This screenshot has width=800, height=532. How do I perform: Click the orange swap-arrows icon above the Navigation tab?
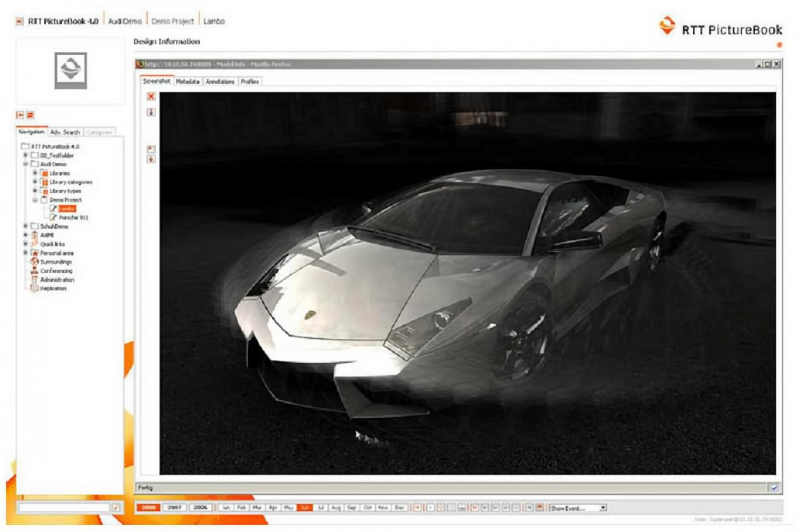[x=30, y=115]
